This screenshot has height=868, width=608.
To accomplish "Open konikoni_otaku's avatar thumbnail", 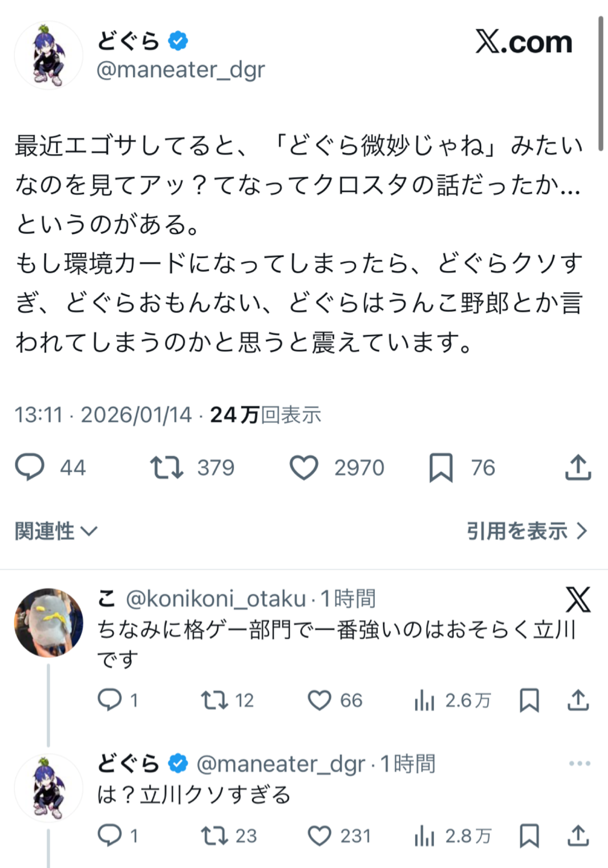I will point(49,622).
